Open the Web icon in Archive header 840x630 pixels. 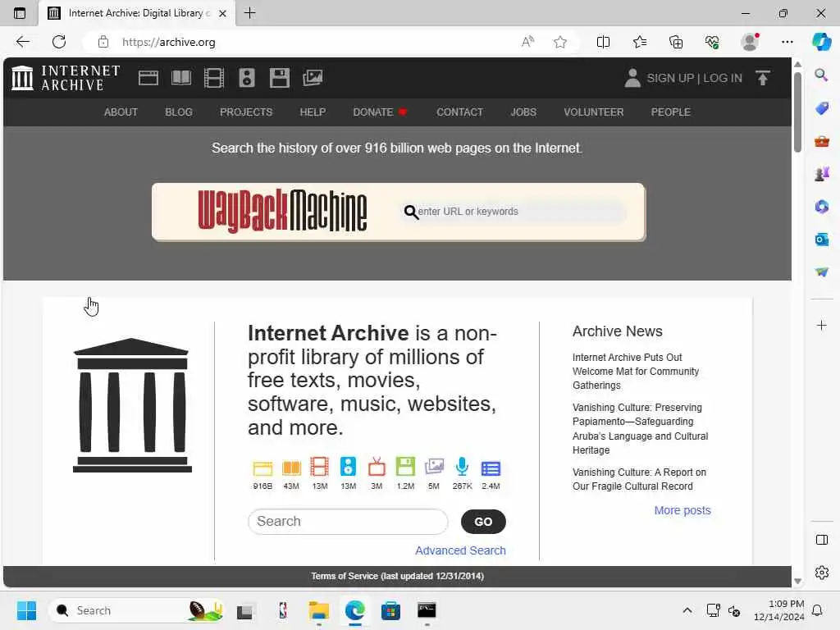point(148,78)
